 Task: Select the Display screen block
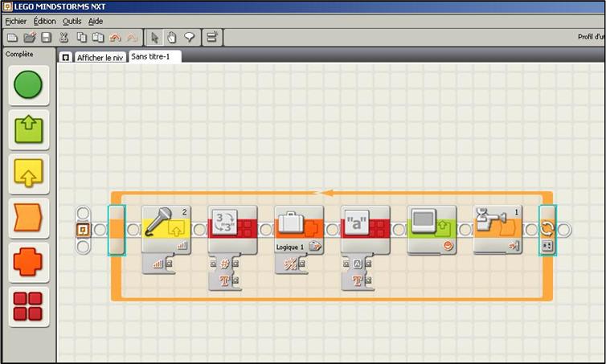pyautogui.click(x=432, y=229)
